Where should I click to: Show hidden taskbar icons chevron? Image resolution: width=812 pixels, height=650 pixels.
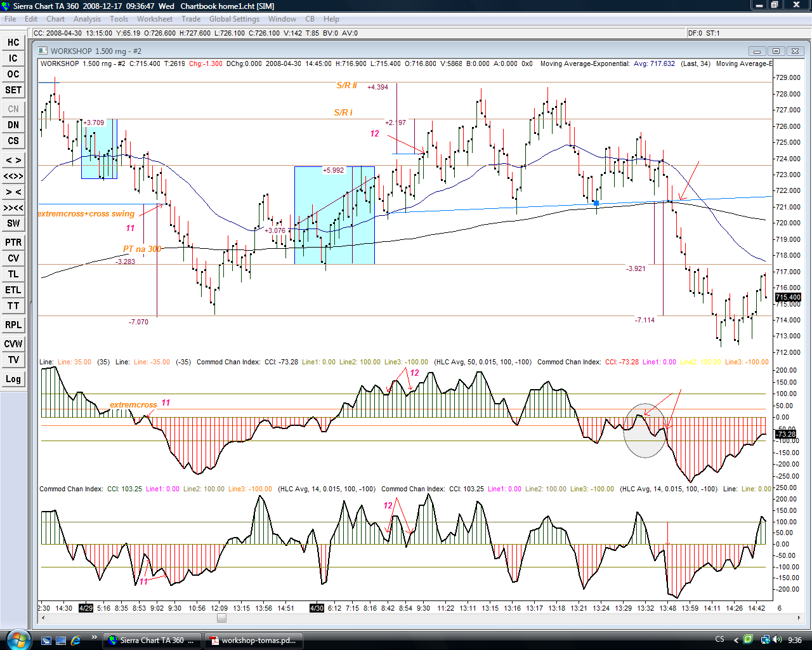(x=736, y=640)
